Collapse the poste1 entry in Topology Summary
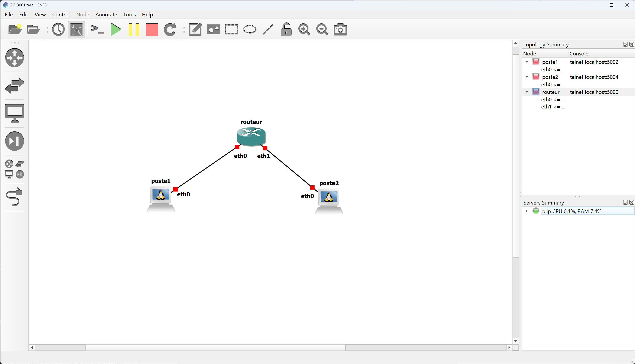 (526, 62)
